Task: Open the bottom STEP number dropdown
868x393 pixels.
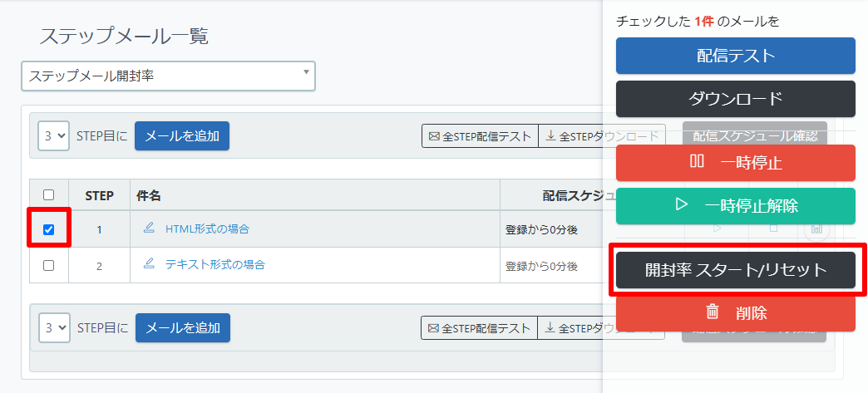Action: [54, 327]
